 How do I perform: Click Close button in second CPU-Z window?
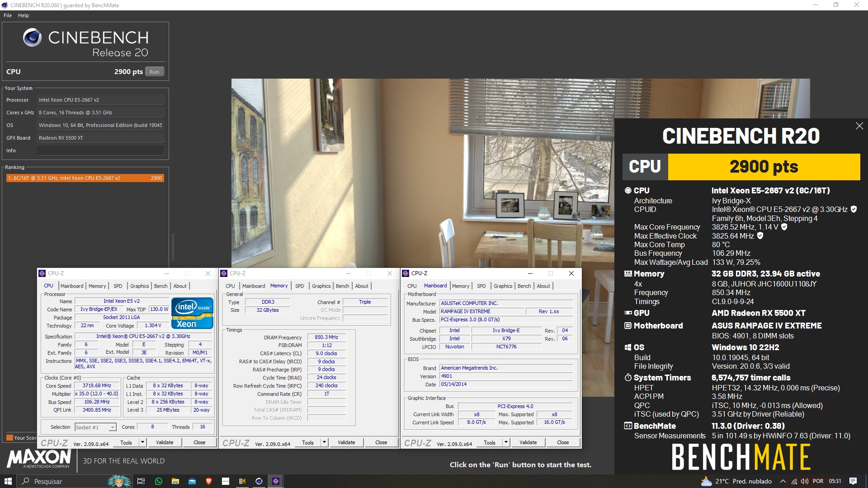(381, 442)
